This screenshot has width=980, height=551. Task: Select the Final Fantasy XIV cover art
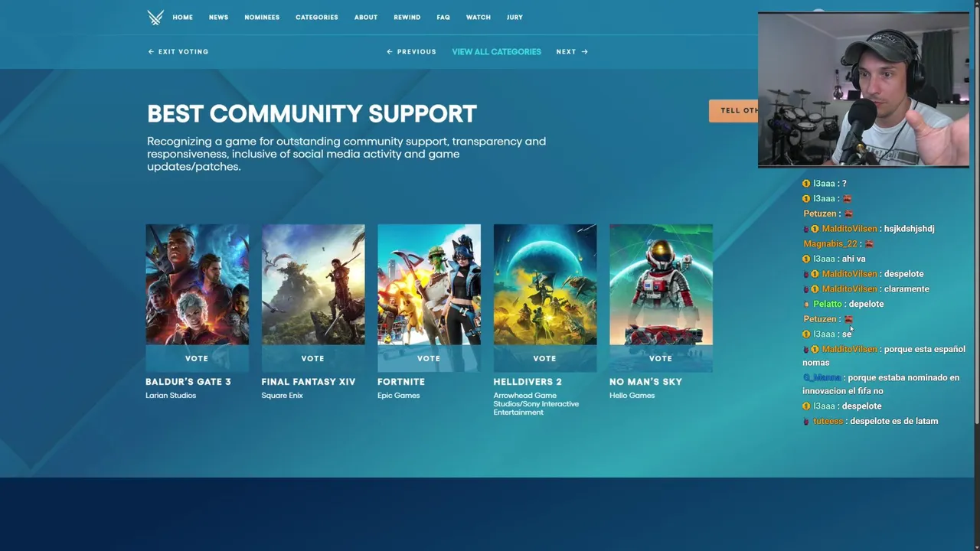(313, 284)
